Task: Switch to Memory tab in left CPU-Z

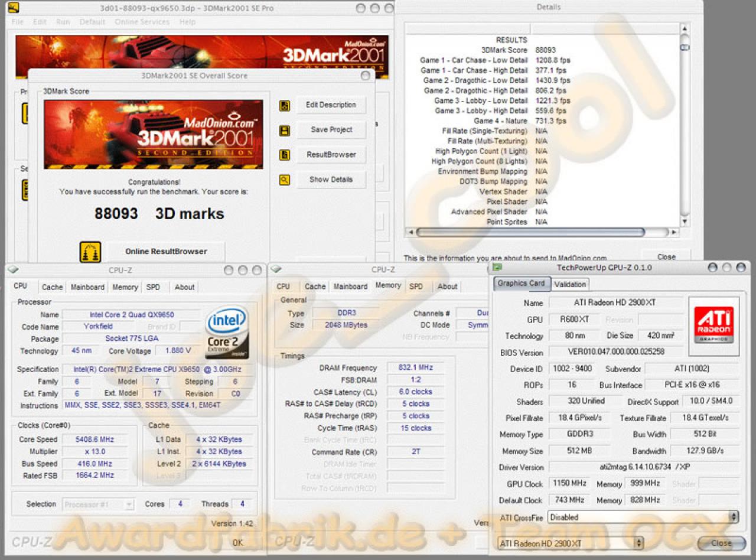Action: point(125,287)
